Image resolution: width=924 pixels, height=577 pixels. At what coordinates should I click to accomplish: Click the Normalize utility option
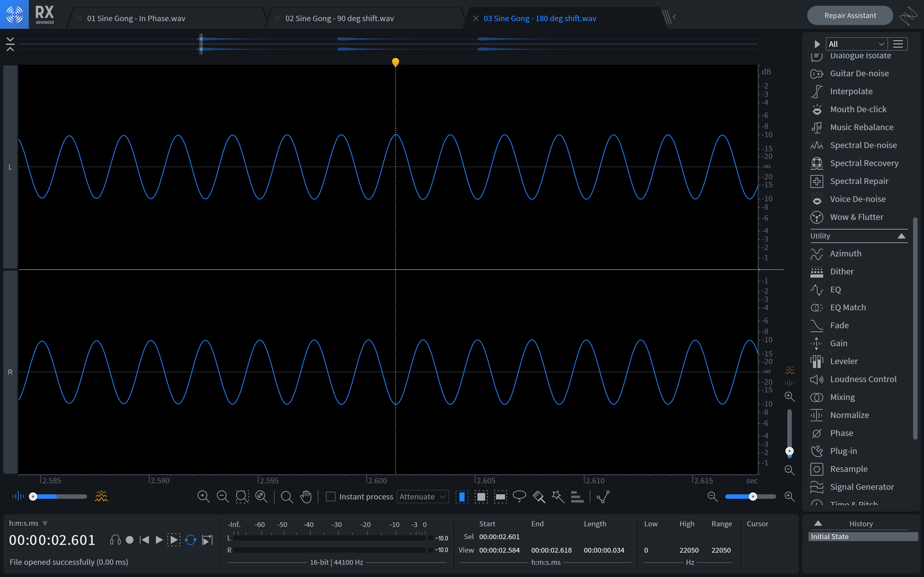tap(850, 414)
